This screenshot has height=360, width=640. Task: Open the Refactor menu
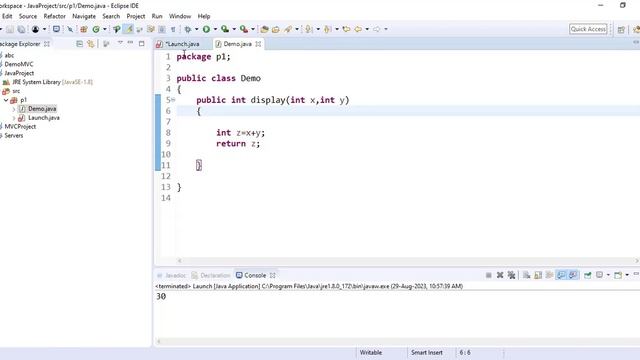(x=55, y=16)
